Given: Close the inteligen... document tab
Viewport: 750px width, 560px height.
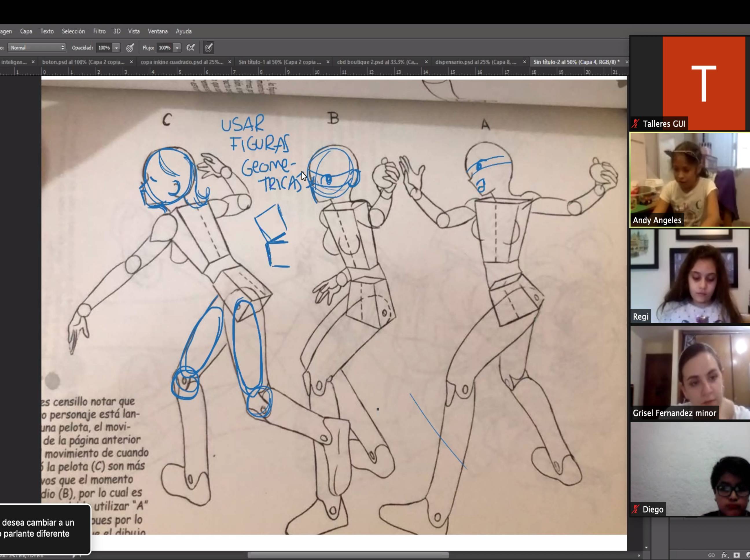Looking at the screenshot, I should tap(33, 62).
